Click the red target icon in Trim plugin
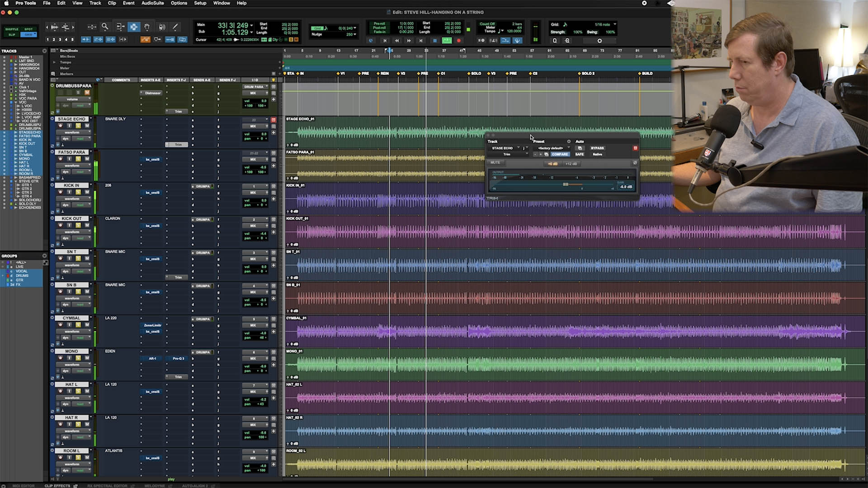Image resolution: width=868 pixels, height=488 pixels. (635, 148)
